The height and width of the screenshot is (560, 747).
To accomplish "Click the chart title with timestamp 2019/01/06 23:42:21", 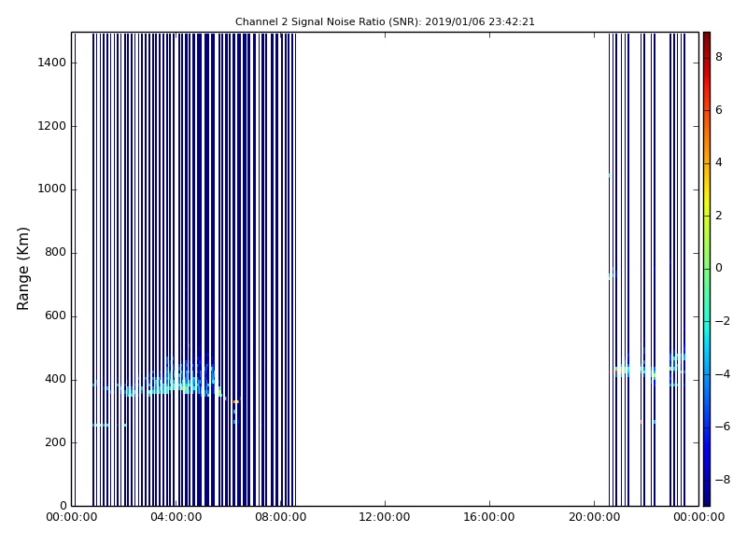I will click(x=385, y=21).
